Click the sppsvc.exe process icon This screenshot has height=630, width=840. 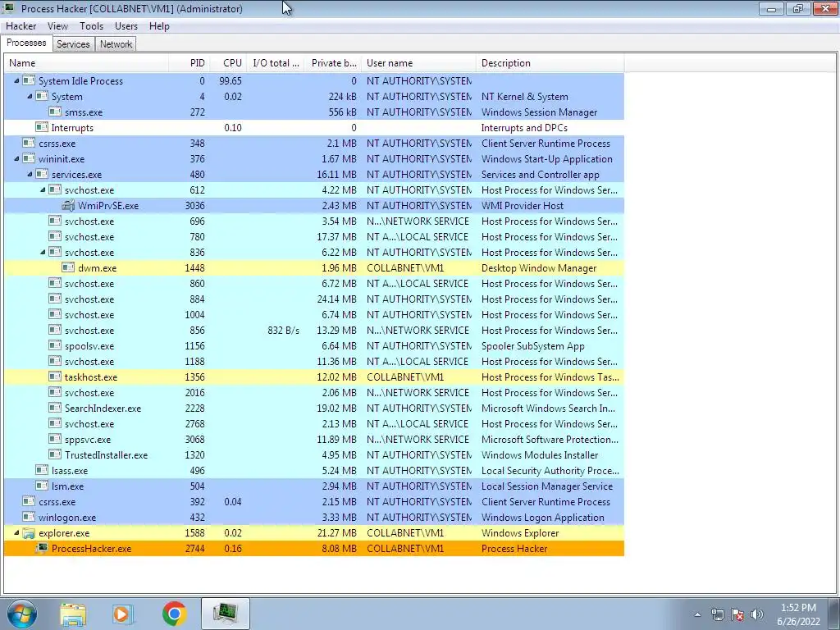[x=55, y=439]
